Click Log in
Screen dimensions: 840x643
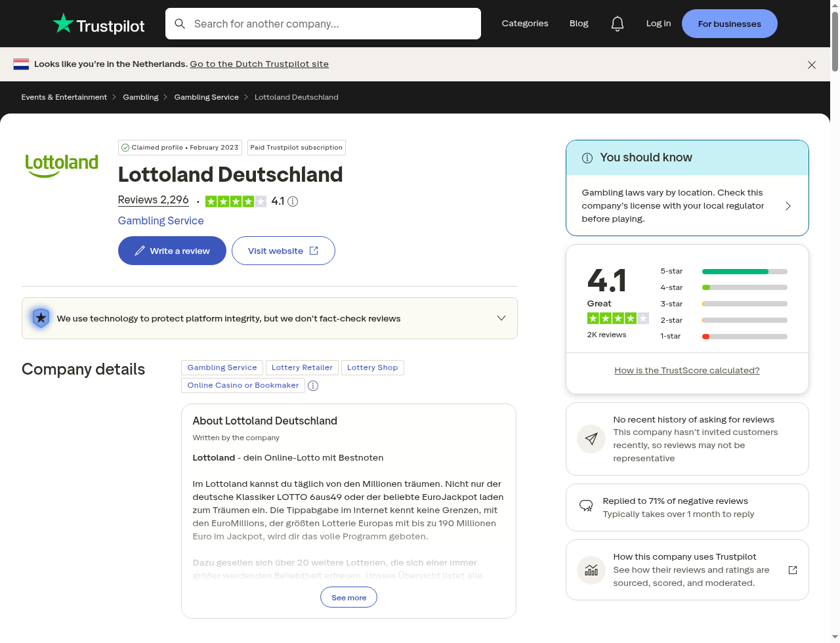click(658, 24)
